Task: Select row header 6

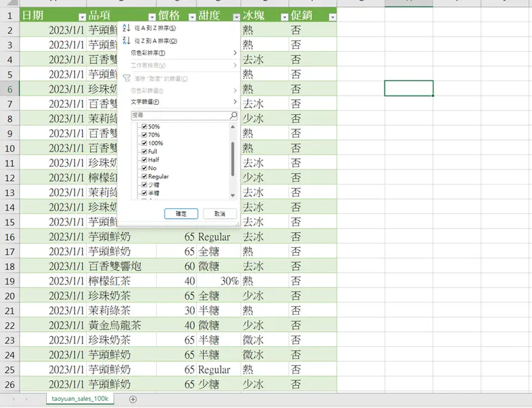Action: point(10,89)
